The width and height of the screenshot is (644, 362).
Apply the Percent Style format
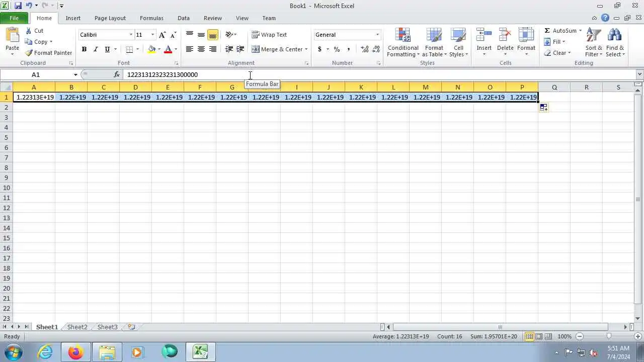pyautogui.click(x=337, y=49)
